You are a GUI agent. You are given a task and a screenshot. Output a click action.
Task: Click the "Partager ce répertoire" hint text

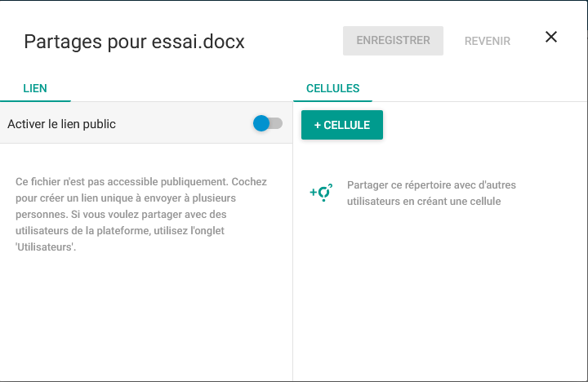pos(431,193)
